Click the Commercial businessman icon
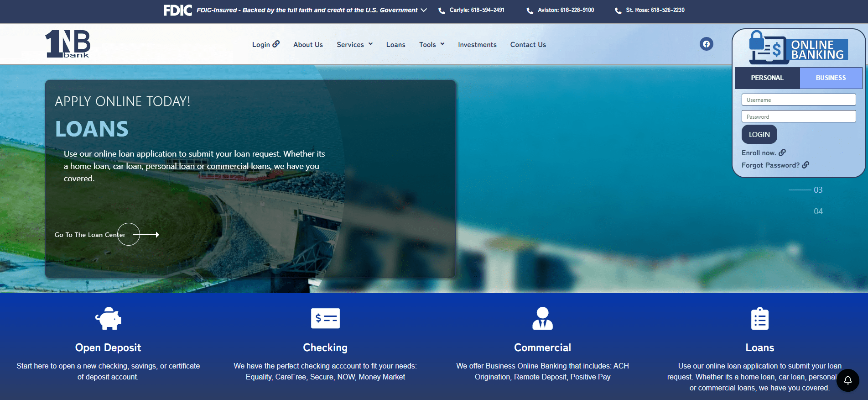Image resolution: width=868 pixels, height=400 pixels. point(542,318)
